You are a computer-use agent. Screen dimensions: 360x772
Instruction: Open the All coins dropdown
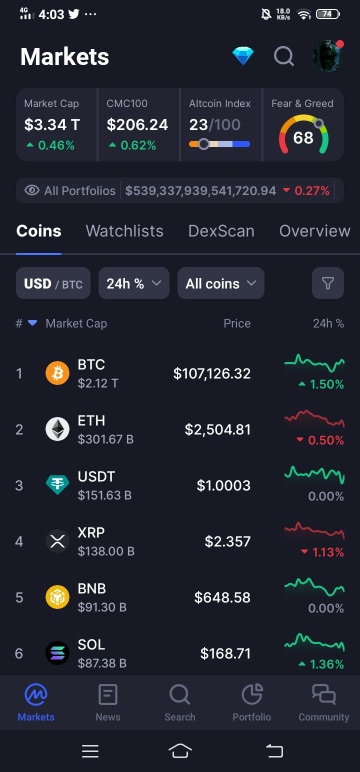click(x=221, y=283)
